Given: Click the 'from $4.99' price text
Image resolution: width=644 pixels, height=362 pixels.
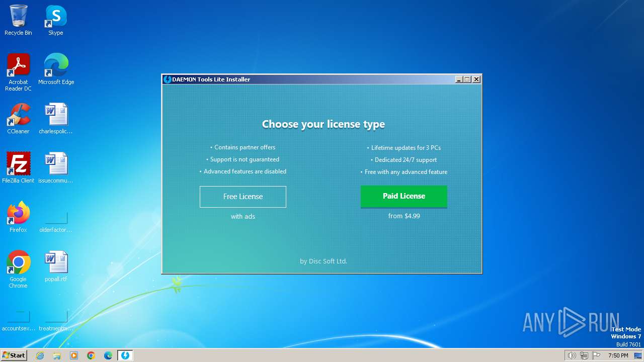Looking at the screenshot, I should pyautogui.click(x=404, y=216).
